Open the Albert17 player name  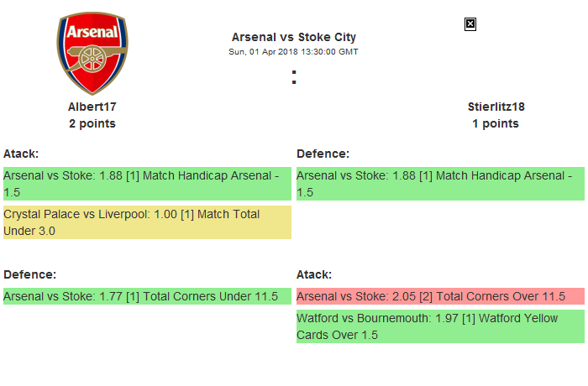click(92, 107)
